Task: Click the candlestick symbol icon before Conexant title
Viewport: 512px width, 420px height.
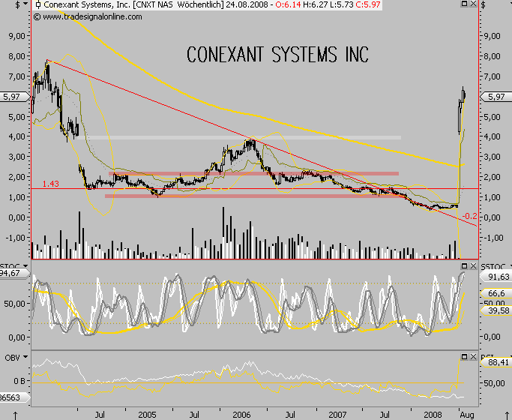Action: [38, 4]
